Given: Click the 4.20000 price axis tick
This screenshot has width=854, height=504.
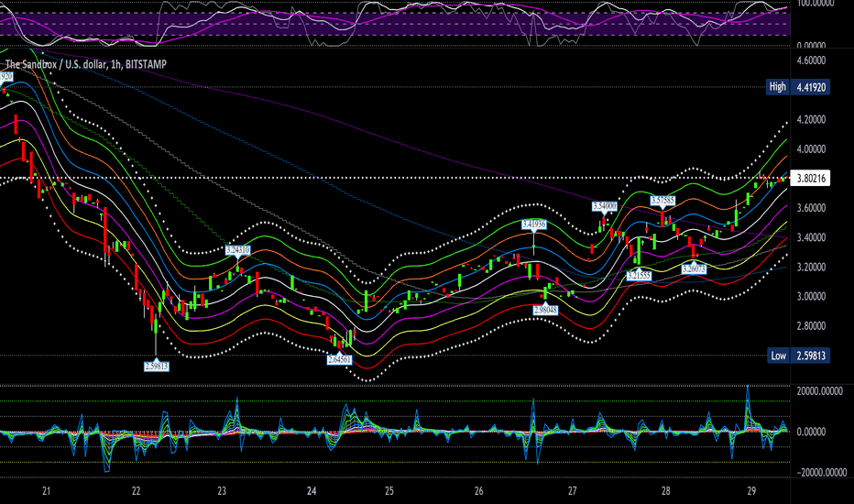Looking at the screenshot, I should (x=811, y=119).
